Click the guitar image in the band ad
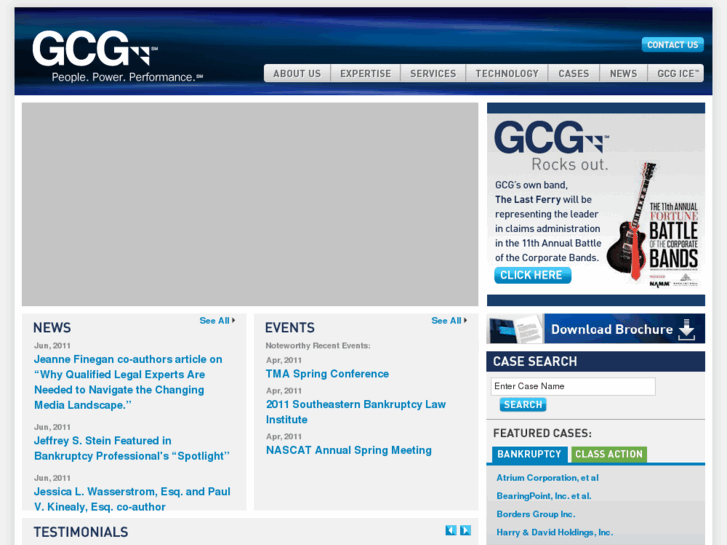This screenshot has height=545, width=727. click(630, 221)
